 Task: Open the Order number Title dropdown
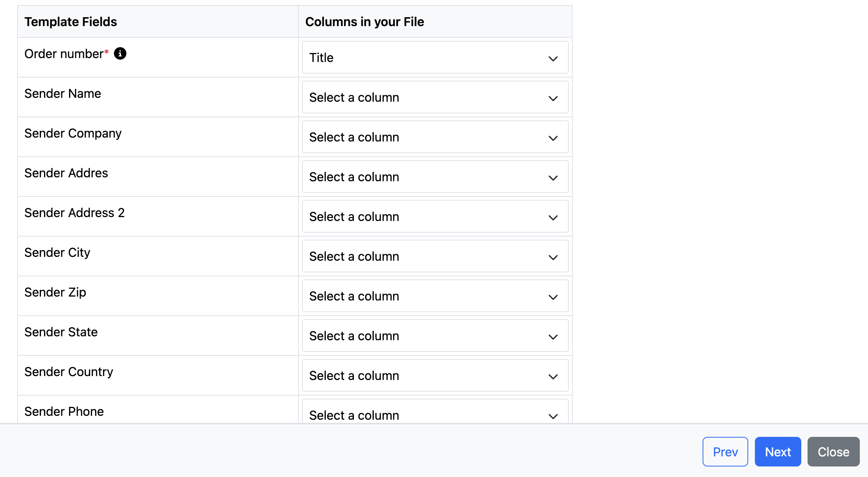pos(435,58)
